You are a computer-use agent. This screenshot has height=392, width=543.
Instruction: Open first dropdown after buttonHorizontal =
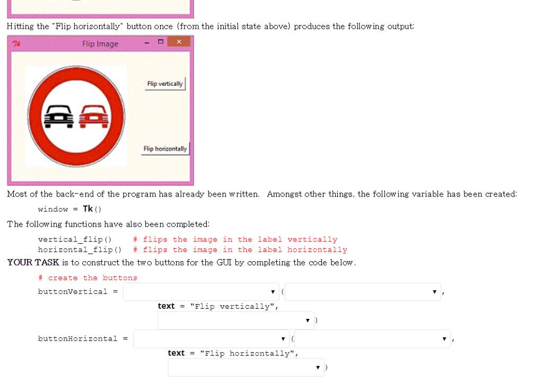tap(211, 338)
